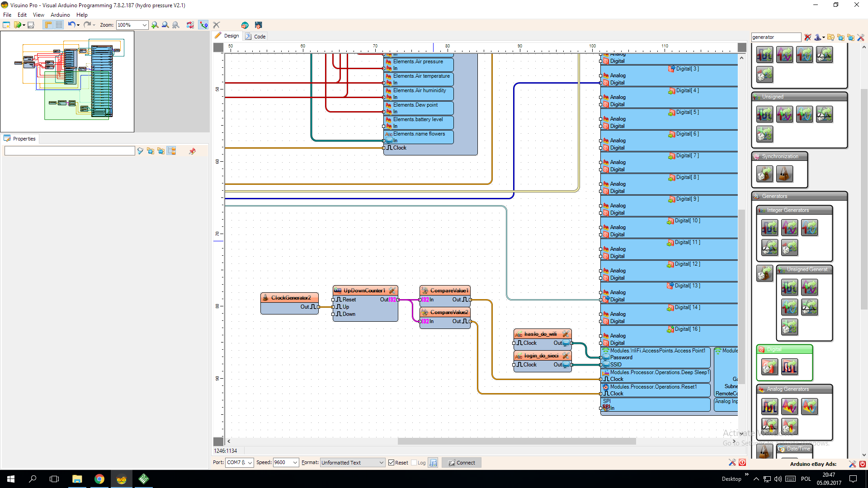868x488 pixels.
Task: Open the Zoom percentage combo box
Action: click(x=132, y=25)
